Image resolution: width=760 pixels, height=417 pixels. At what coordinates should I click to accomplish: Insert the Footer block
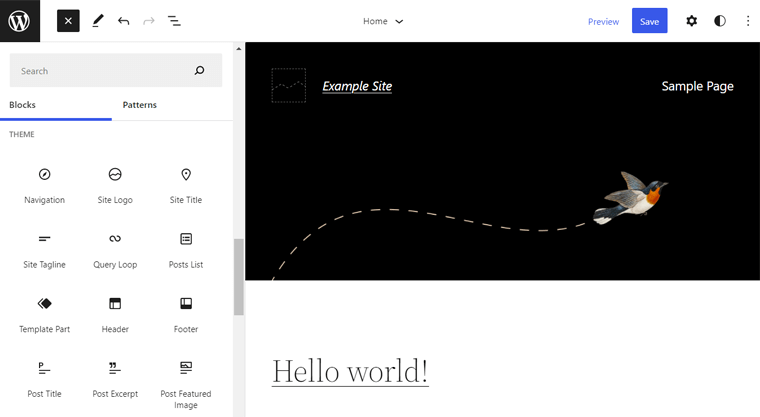click(x=186, y=315)
